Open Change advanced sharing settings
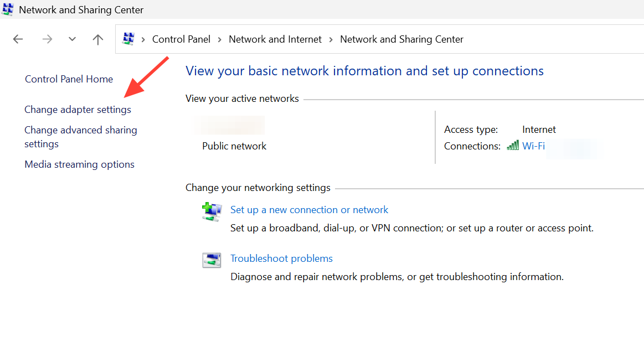Viewport: 644px width, 362px height. [80, 130]
